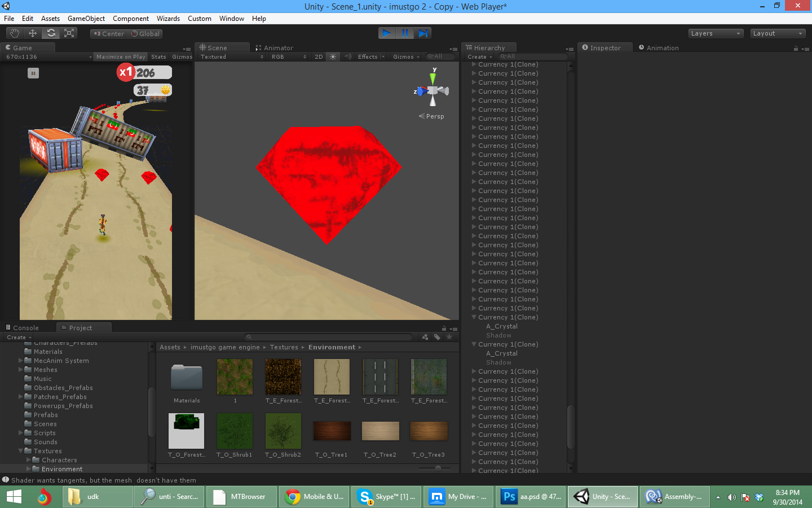
Task: Click Windows Start button
Action: (14, 497)
